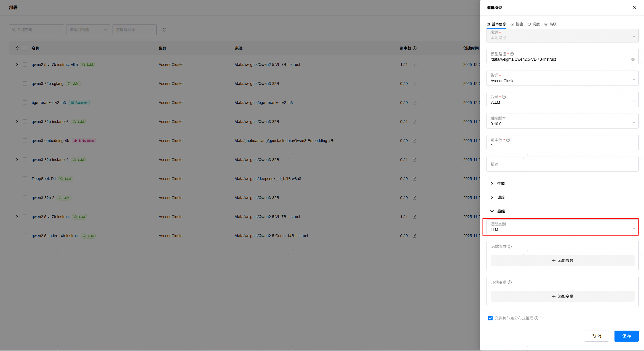
Task: Click the help icon next to 后端参数
Action: (510, 246)
